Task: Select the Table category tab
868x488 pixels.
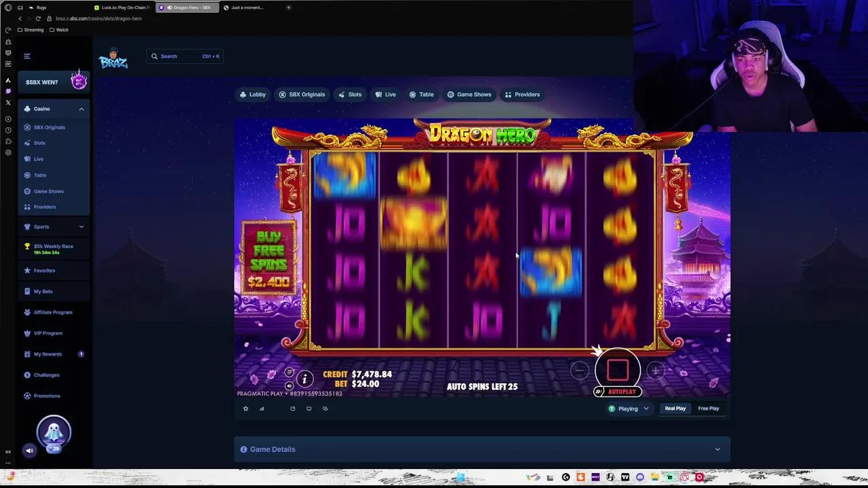Action: pyautogui.click(x=421, y=94)
